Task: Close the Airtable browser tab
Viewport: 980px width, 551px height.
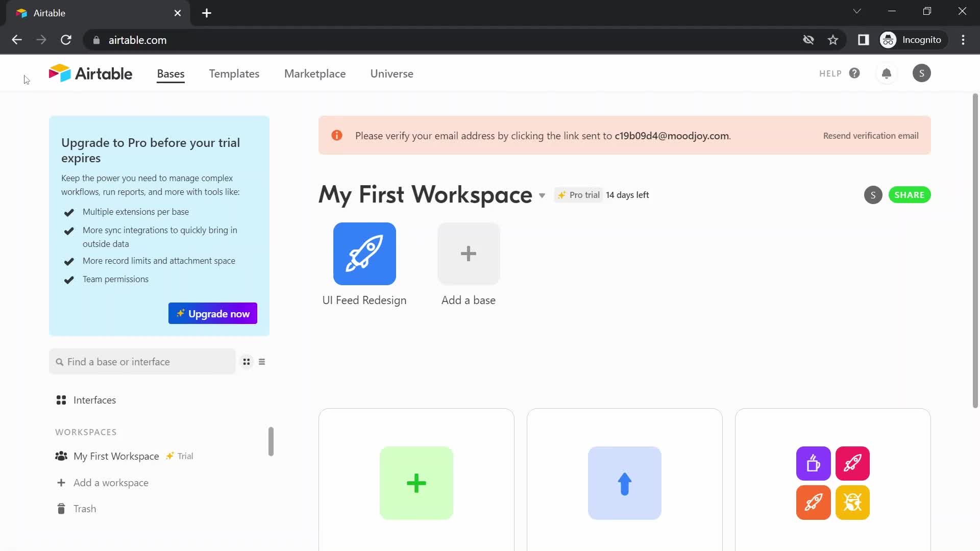Action: pos(178,13)
